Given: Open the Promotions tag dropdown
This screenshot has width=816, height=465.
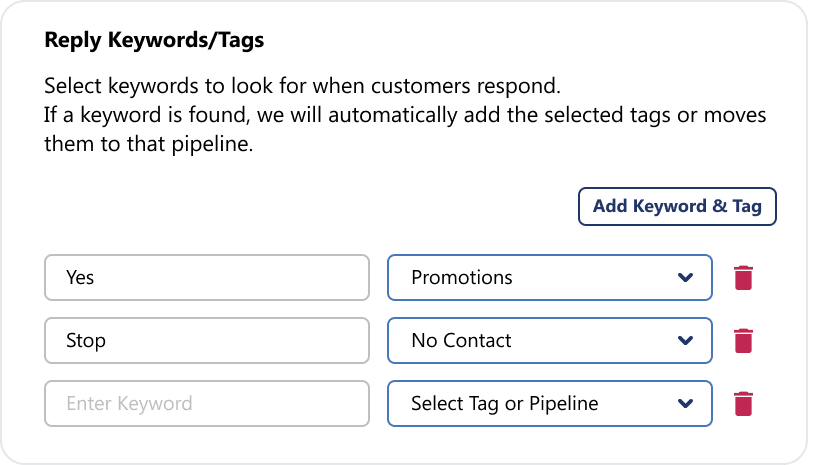Looking at the screenshot, I should (550, 278).
